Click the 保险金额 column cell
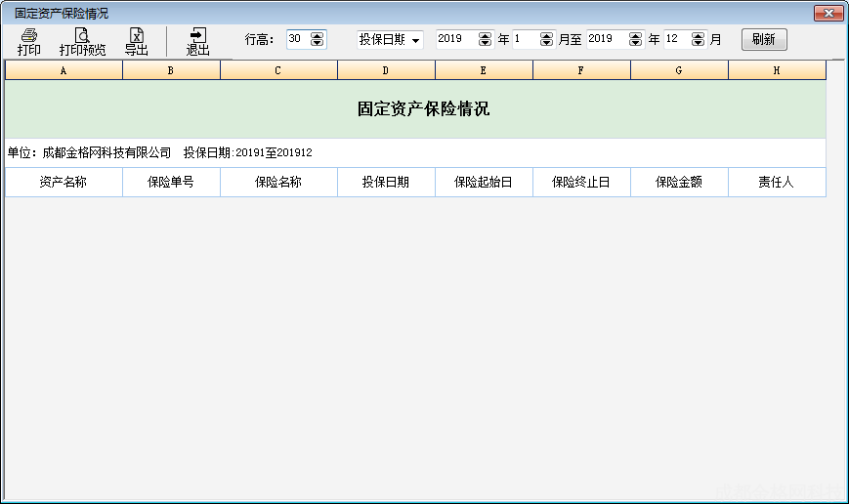This screenshot has width=849, height=504. (x=679, y=183)
